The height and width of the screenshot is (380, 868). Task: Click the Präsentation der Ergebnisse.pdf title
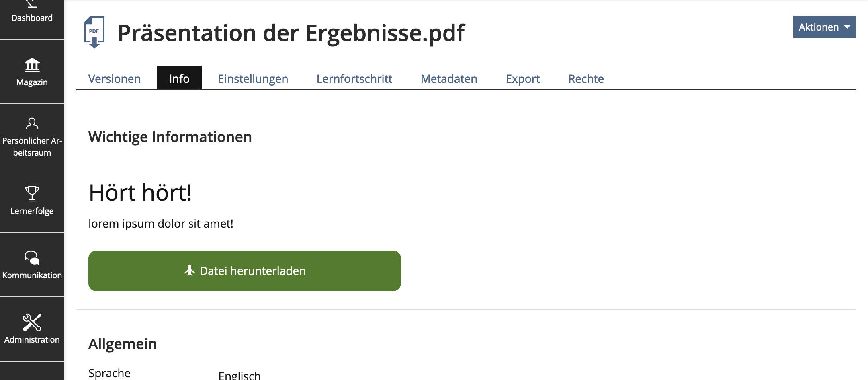coord(291,33)
